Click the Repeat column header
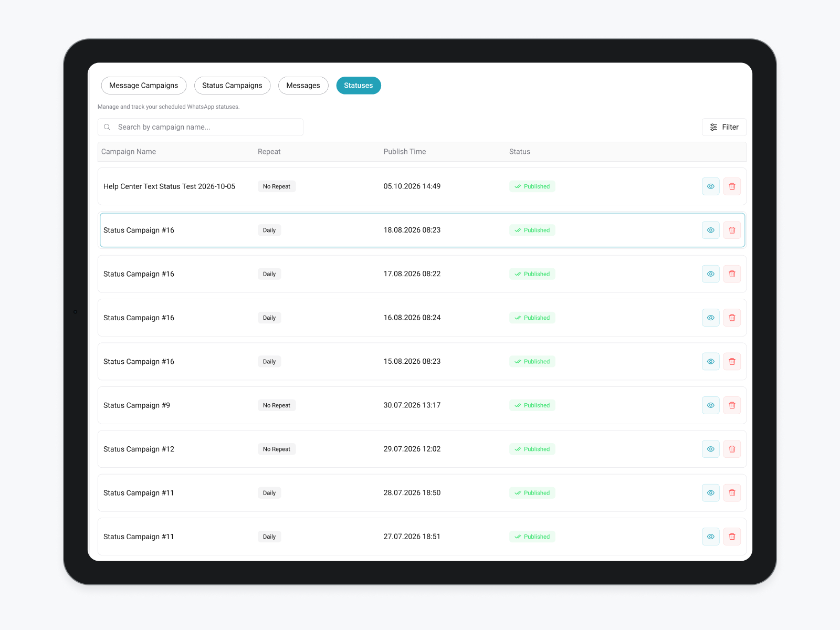Viewport: 840px width, 630px height. coord(269,152)
